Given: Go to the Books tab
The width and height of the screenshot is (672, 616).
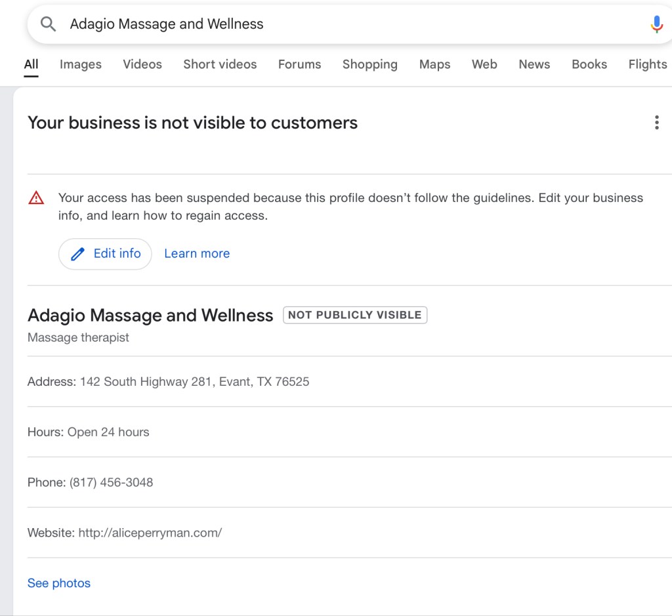Looking at the screenshot, I should pyautogui.click(x=589, y=64).
